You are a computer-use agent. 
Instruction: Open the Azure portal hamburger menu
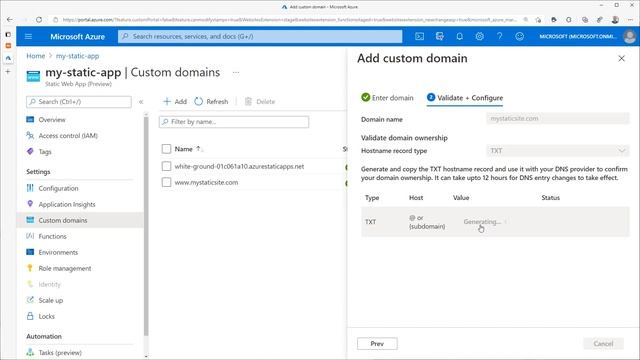28,36
